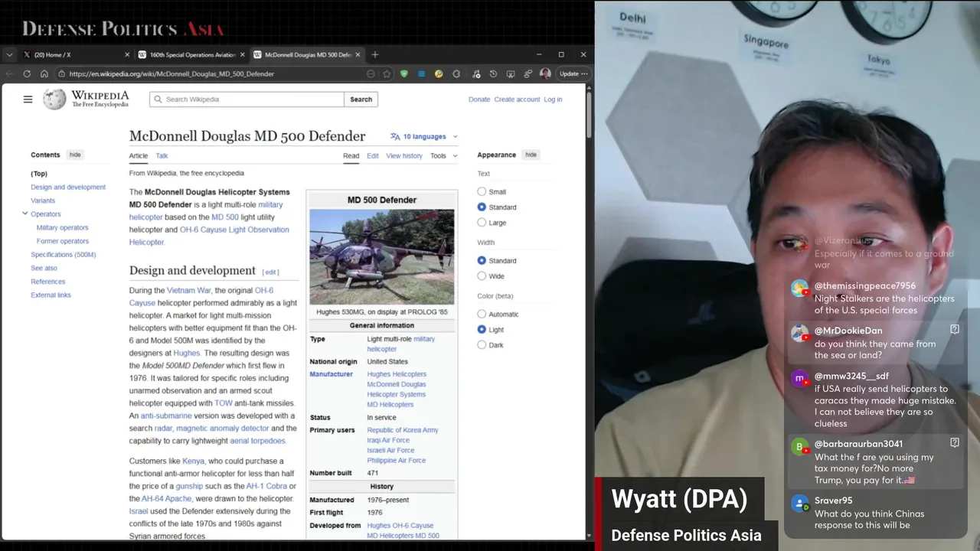Open the MD 500 Defender helicopter photo
Viewport: 980px width, 551px height.
coord(381,257)
